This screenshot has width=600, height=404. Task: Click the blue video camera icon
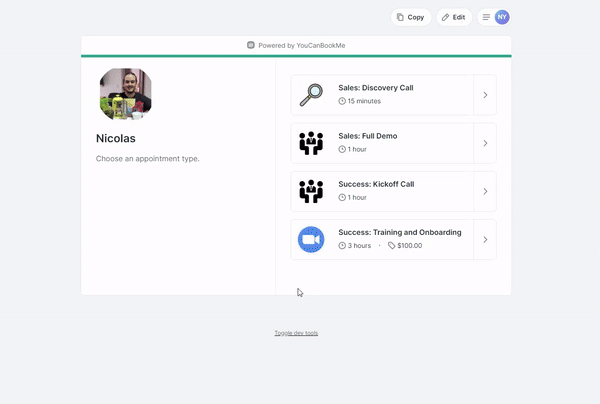(311, 239)
